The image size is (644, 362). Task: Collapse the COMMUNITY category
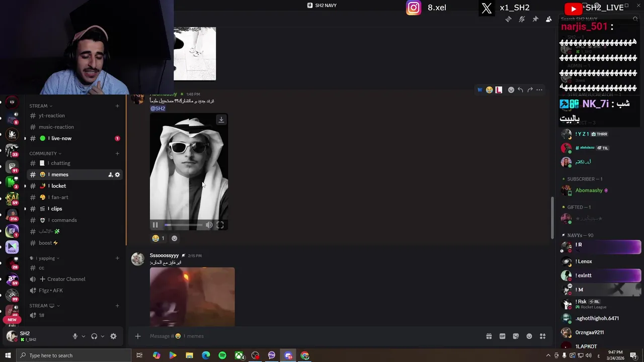click(x=45, y=153)
